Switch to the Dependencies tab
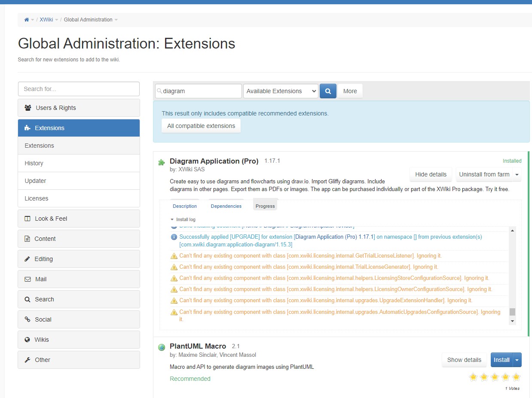This screenshot has width=532, height=398. click(x=226, y=206)
